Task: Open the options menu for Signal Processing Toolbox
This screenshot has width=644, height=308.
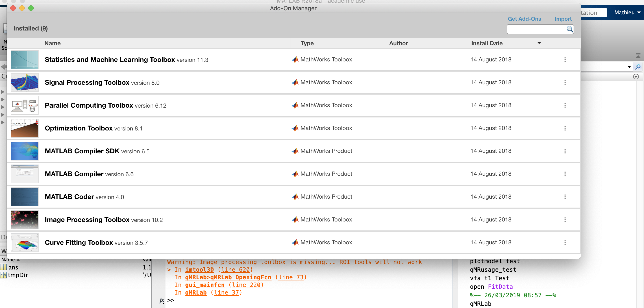Action: pyautogui.click(x=565, y=82)
